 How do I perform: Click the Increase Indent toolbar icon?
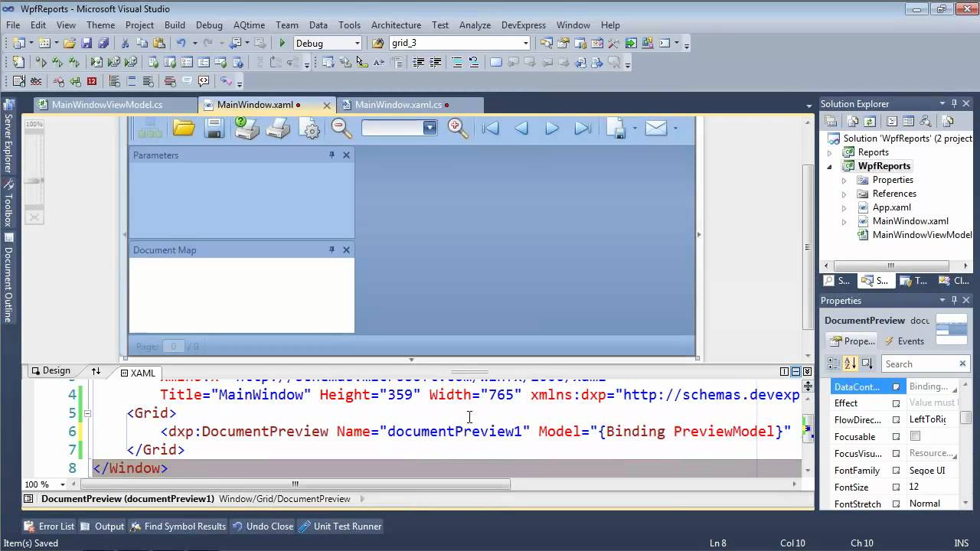[x=436, y=62]
